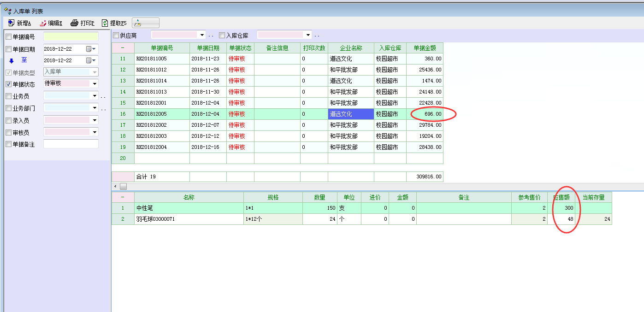Open the 供应商 dropdown list

point(201,35)
